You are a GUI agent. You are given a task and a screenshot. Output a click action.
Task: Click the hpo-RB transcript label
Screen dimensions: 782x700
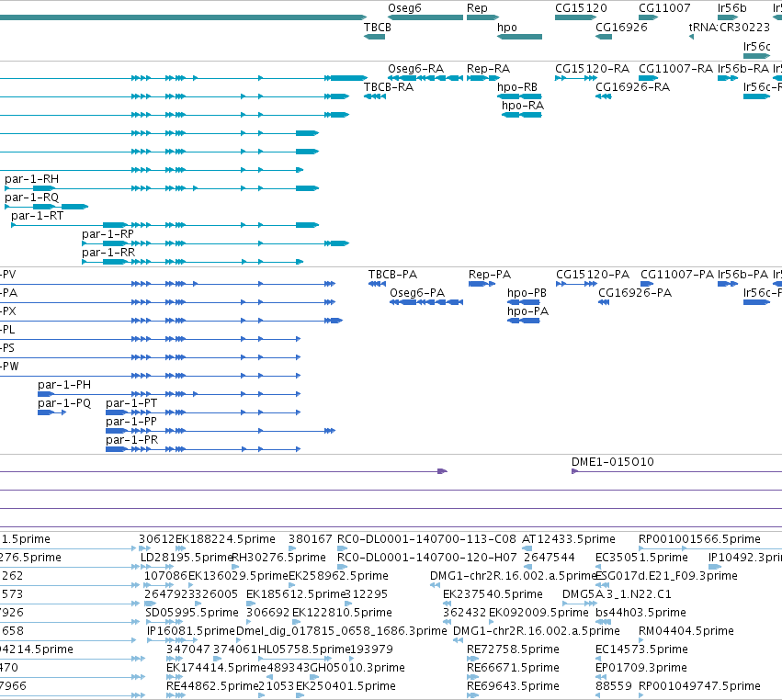tap(517, 87)
